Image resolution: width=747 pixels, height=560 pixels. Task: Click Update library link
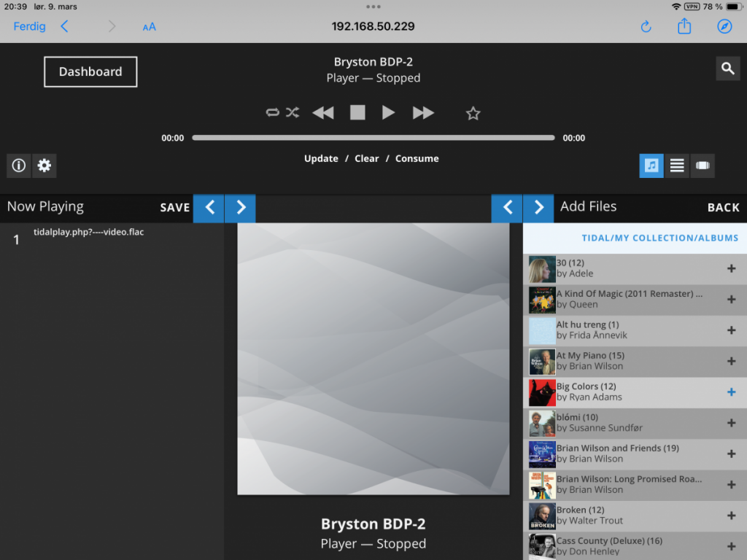pos(321,158)
